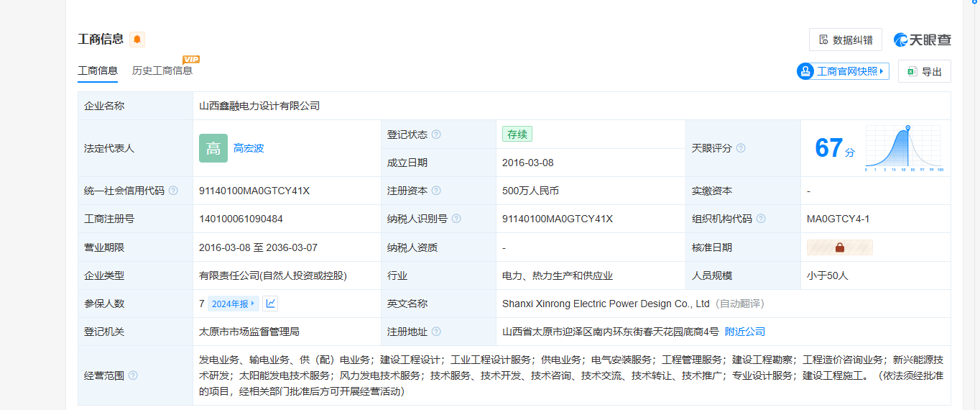
Task: Expand the 2024年报 report dropdown
Action: pyautogui.click(x=234, y=304)
